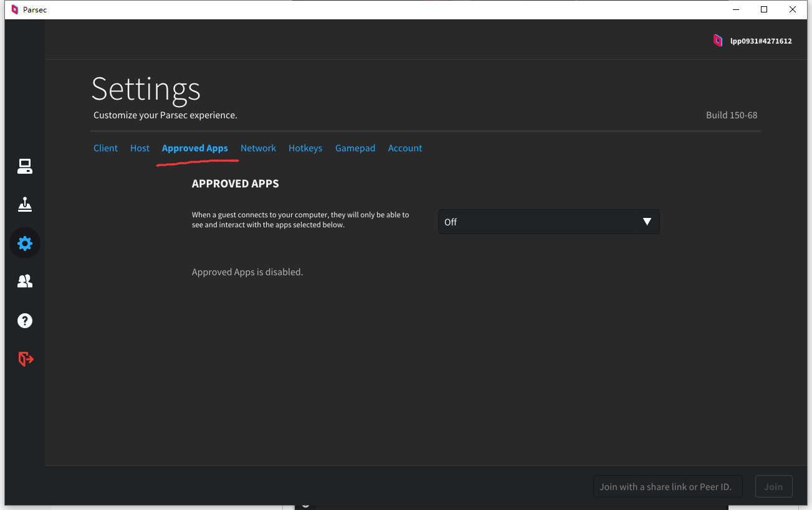Image resolution: width=812 pixels, height=510 pixels.
Task: Click the red Log out icon
Action: 25,359
